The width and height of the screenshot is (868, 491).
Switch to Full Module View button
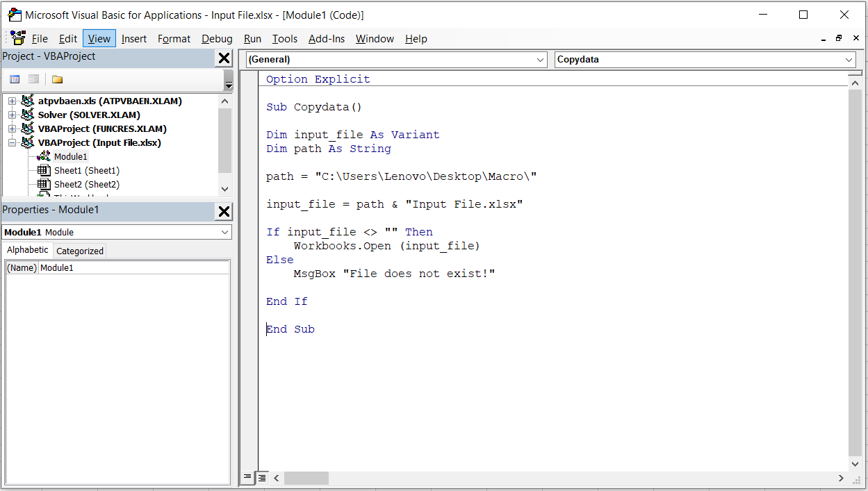tap(262, 478)
